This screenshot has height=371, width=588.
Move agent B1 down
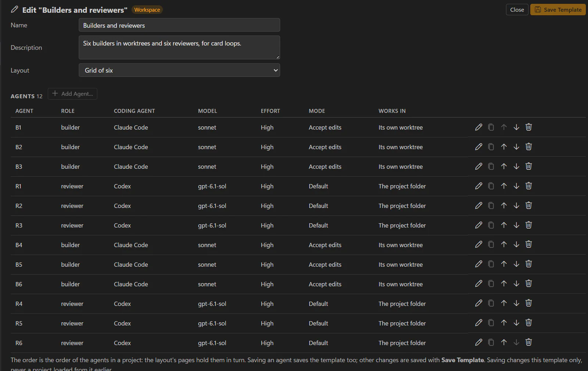(516, 127)
